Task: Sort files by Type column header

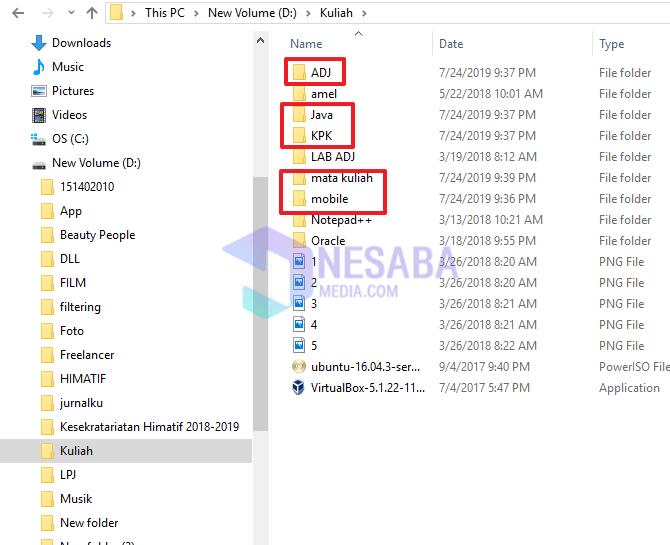Action: [611, 44]
